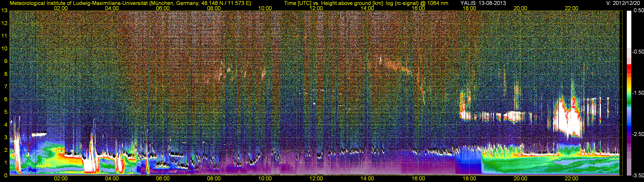Click the coordinates text 48.148 N / 11.573 E
Image resolution: width=644 pixels, height=182 pixels.
225,3
